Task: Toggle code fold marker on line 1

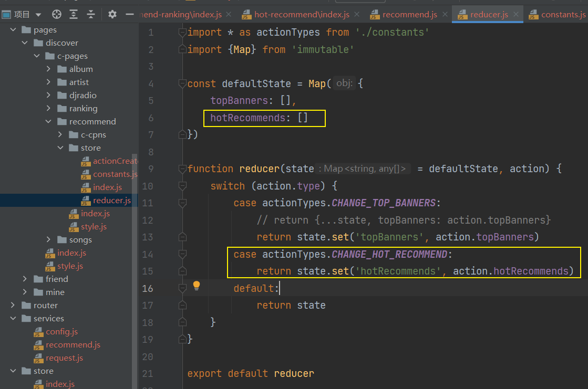Action: pyautogui.click(x=182, y=32)
